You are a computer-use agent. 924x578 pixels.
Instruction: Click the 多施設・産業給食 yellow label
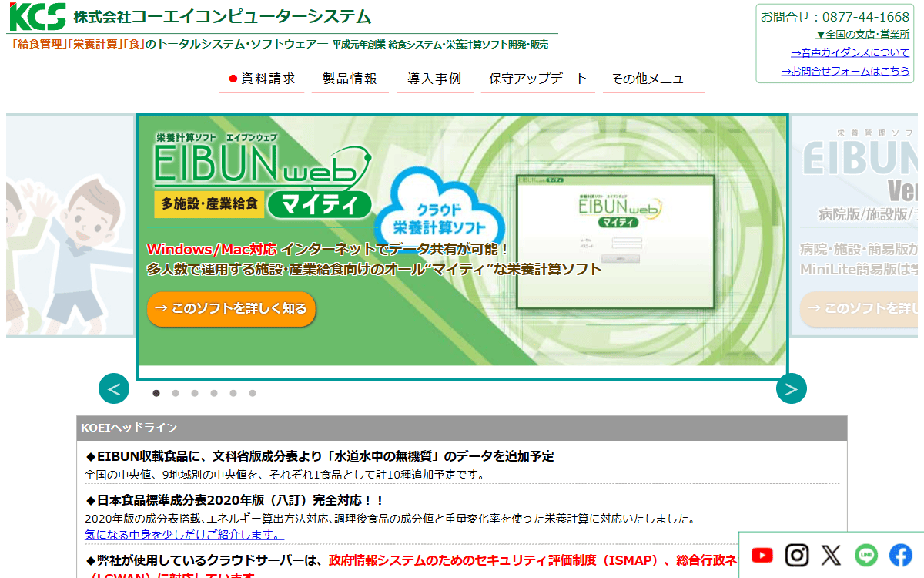(x=210, y=205)
